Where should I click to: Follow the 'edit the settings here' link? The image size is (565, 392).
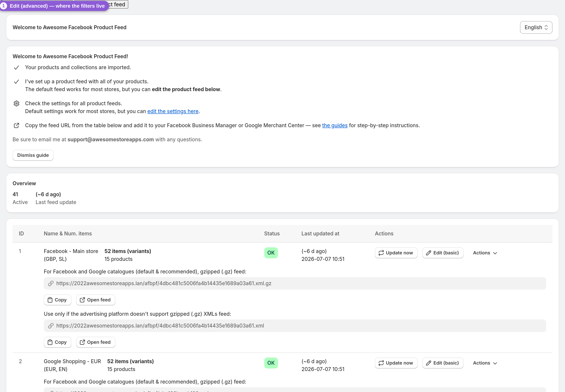point(173,111)
